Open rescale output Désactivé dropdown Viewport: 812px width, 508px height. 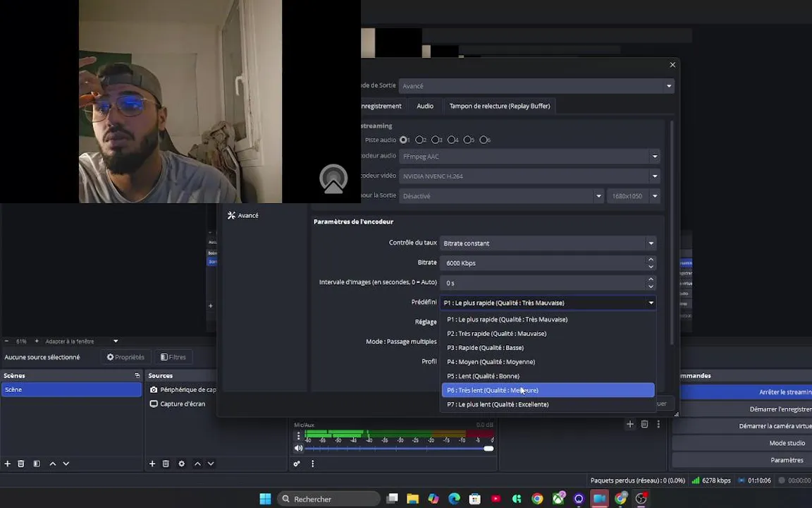pyautogui.click(x=501, y=196)
